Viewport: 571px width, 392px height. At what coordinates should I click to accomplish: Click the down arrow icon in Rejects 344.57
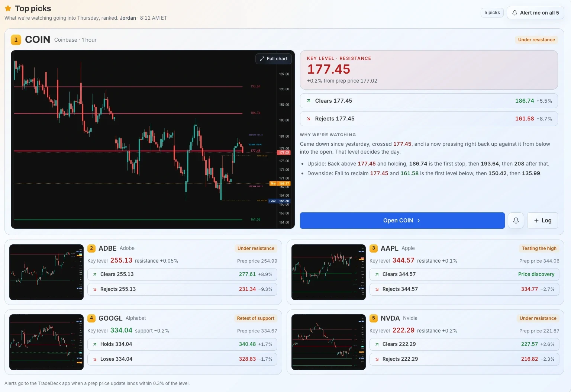377,289
